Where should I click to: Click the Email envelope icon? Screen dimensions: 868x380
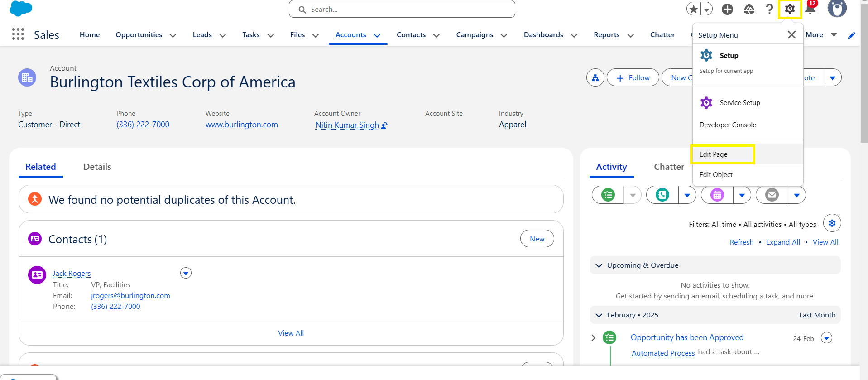click(772, 195)
